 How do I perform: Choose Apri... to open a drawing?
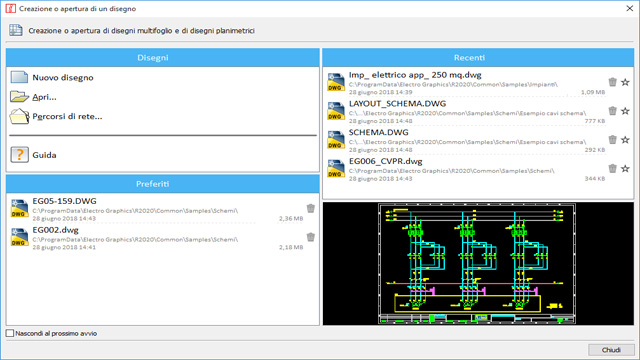44,97
